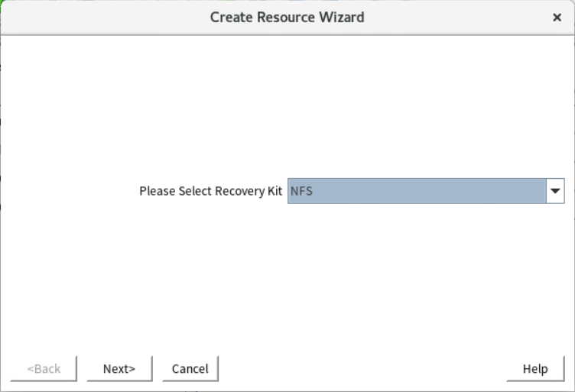Select the highlighted NFS text field
Screen dimensions: 575x392
pos(417,191)
